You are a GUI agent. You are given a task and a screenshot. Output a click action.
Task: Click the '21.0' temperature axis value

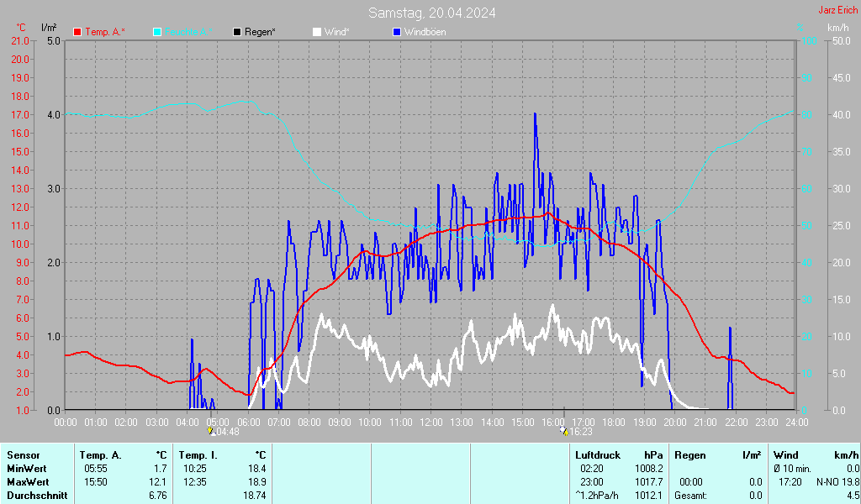[20, 40]
